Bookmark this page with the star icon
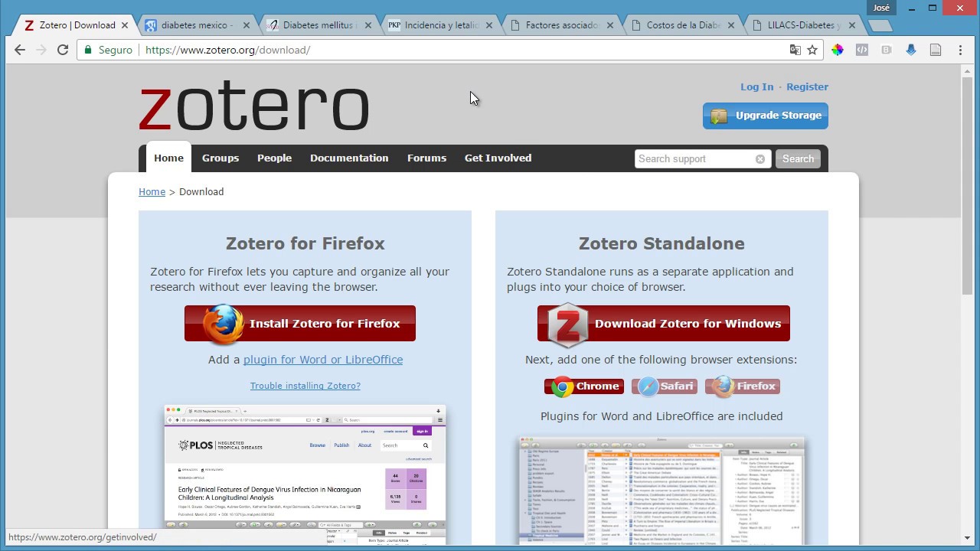The height and width of the screenshot is (551, 980). (x=812, y=50)
